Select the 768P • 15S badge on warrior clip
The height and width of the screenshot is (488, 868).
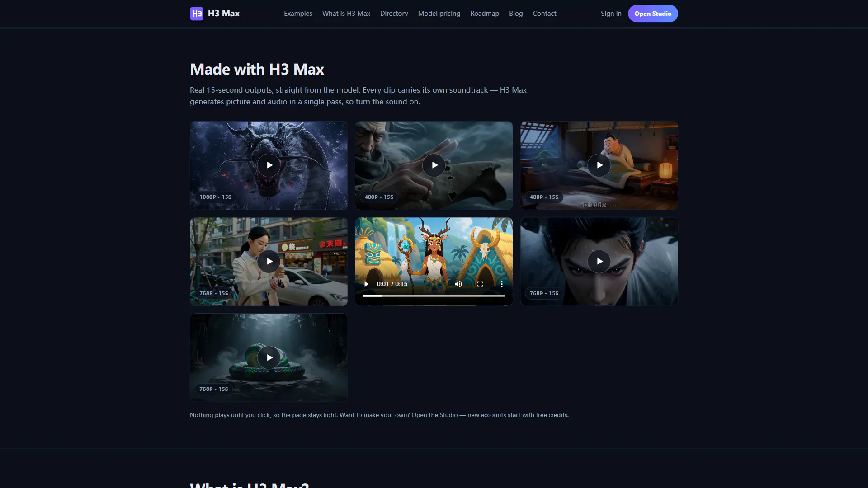(x=544, y=293)
